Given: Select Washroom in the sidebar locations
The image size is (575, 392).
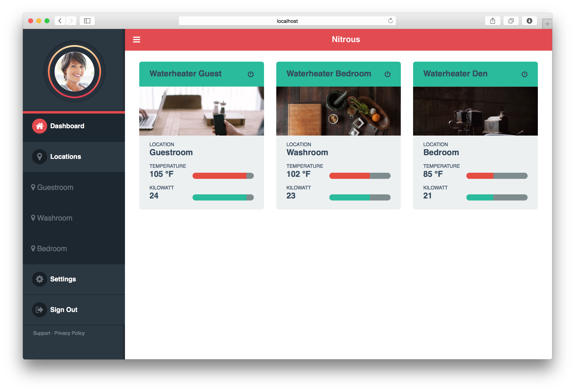Looking at the screenshot, I should click(55, 218).
